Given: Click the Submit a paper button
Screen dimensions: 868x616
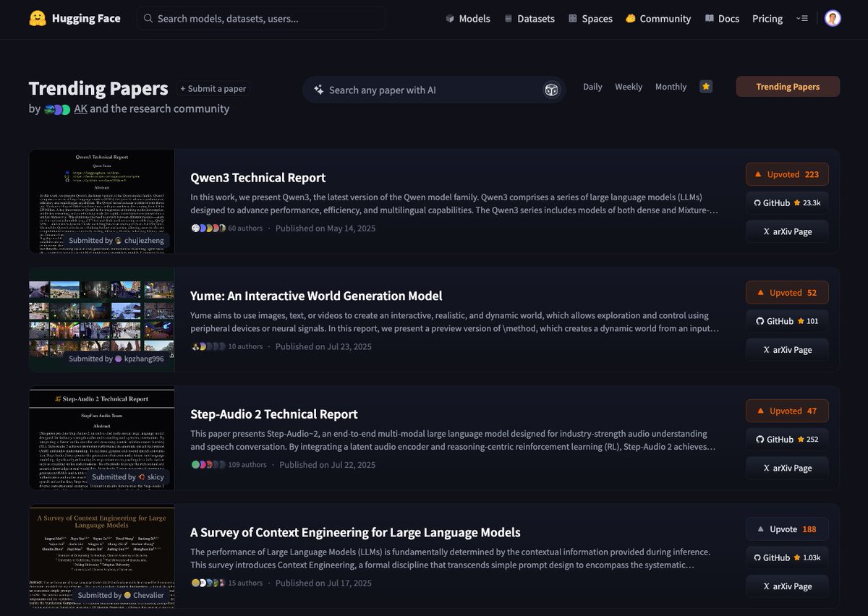Looking at the screenshot, I should [x=213, y=88].
